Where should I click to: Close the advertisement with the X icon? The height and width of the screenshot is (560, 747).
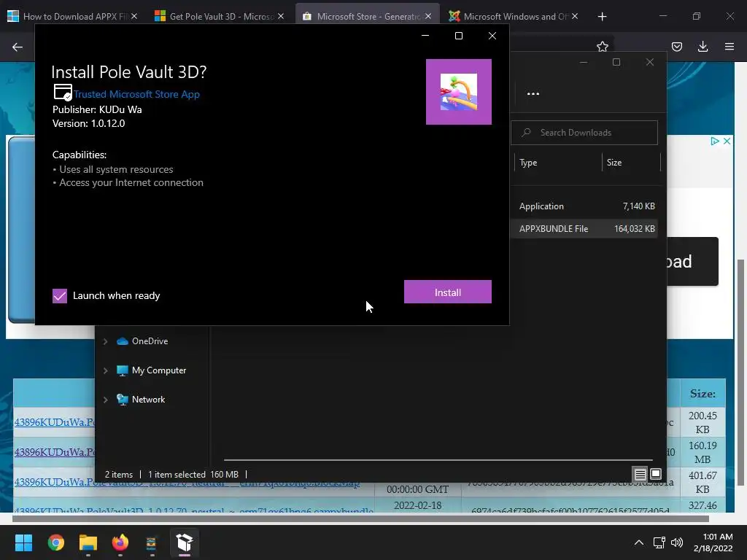tap(727, 141)
